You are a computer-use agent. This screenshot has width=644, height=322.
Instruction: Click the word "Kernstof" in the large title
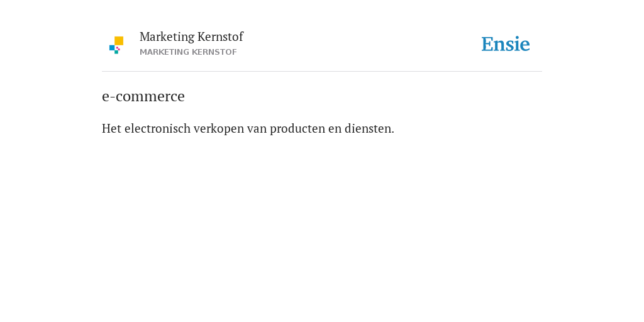tap(220, 36)
